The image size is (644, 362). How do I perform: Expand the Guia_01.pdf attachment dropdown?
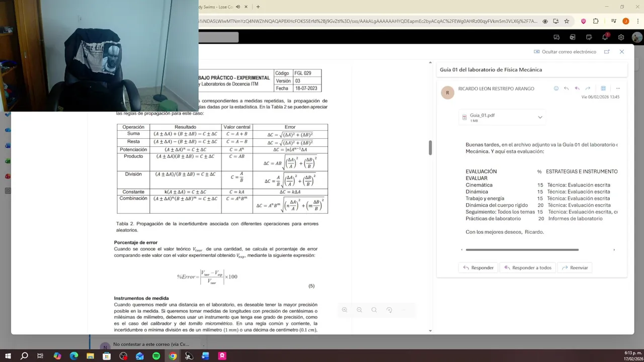[540, 117]
